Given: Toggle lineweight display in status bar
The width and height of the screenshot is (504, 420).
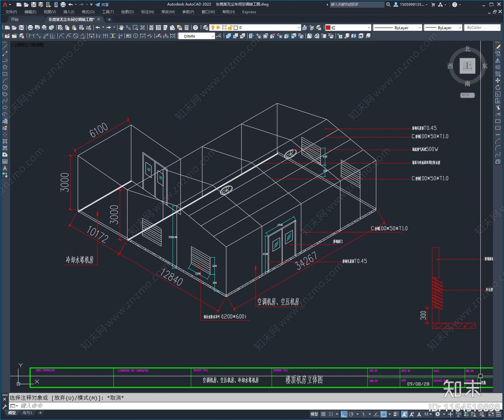Looking at the screenshot, I should tap(396, 414).
